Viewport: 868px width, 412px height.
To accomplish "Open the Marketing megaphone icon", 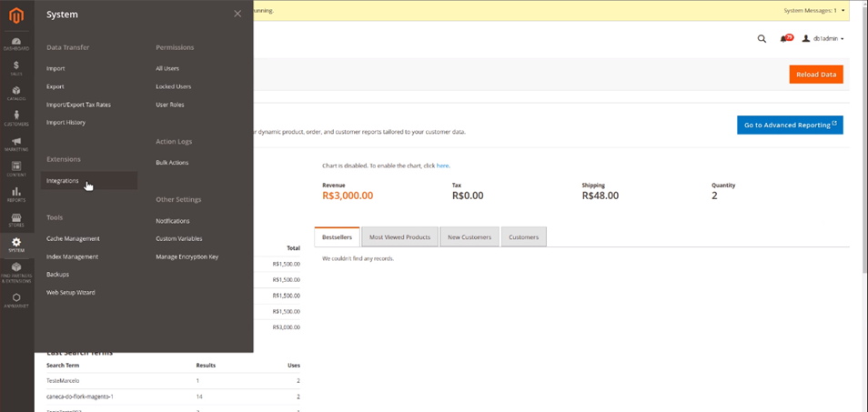I will 16,140.
